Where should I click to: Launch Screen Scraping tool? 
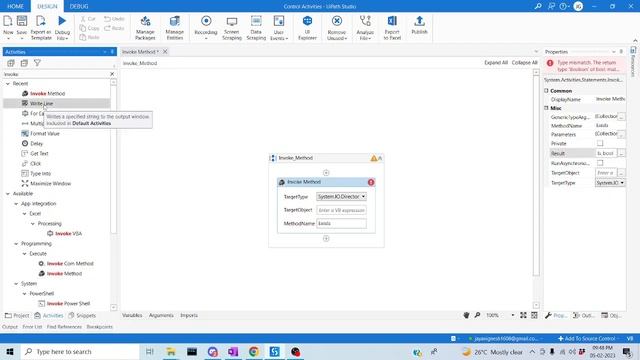click(232, 27)
